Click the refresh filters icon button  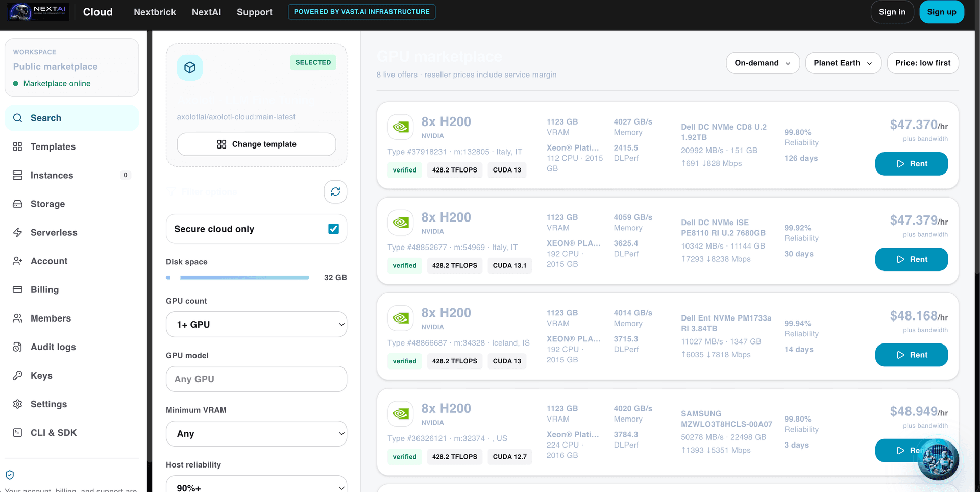pos(335,191)
